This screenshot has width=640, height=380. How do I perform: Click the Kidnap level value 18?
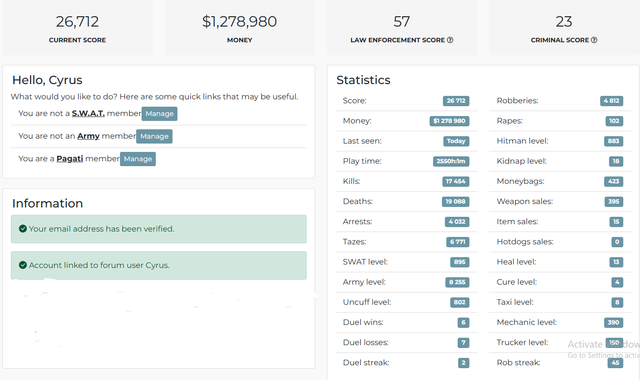click(x=616, y=161)
